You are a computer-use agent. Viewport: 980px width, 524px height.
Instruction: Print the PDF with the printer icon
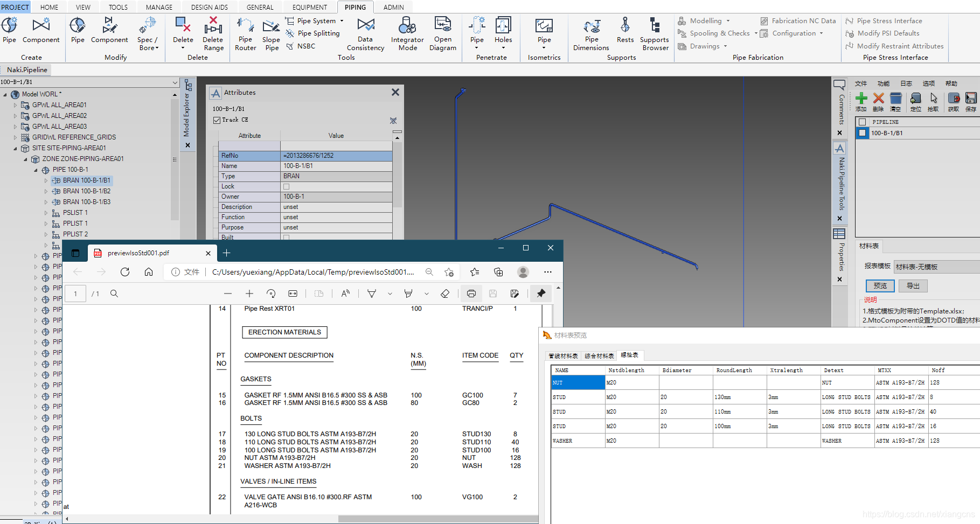coord(471,294)
